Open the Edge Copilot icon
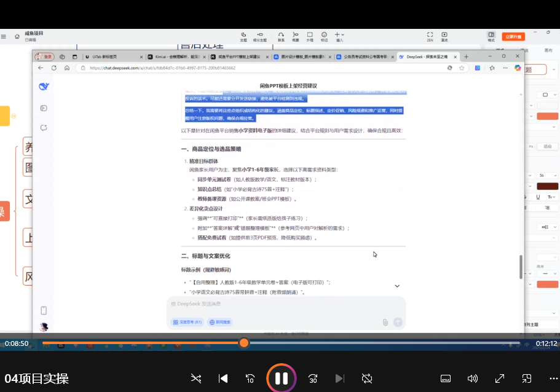This screenshot has height=392, width=560. tap(518, 68)
